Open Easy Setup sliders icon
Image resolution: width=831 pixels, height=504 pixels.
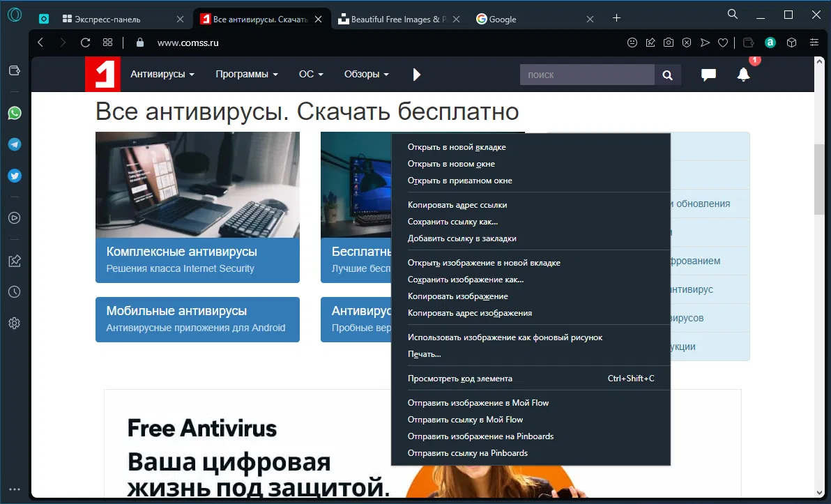coord(814,43)
